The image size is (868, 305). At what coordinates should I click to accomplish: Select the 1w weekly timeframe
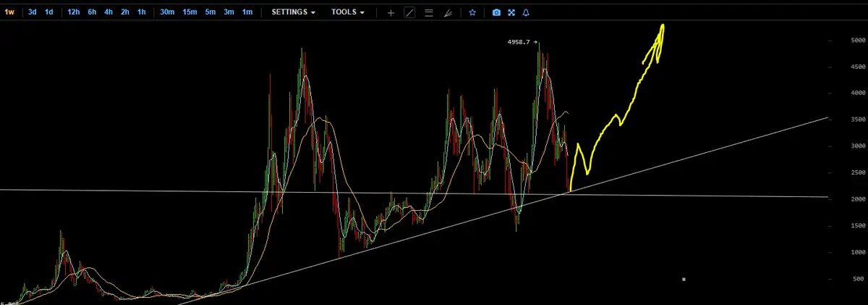[x=9, y=12]
